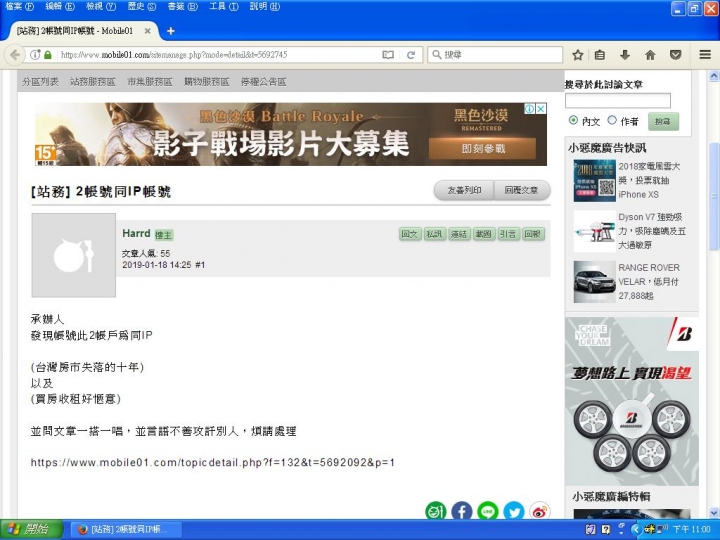Open the 編輯 menu
The image size is (720, 540).
pyautogui.click(x=60, y=6)
